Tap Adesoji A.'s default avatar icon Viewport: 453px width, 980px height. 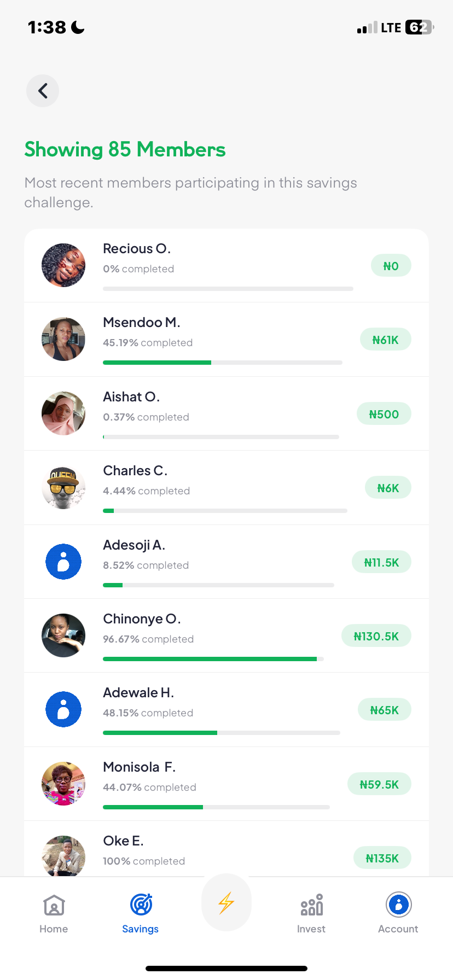pos(63,562)
